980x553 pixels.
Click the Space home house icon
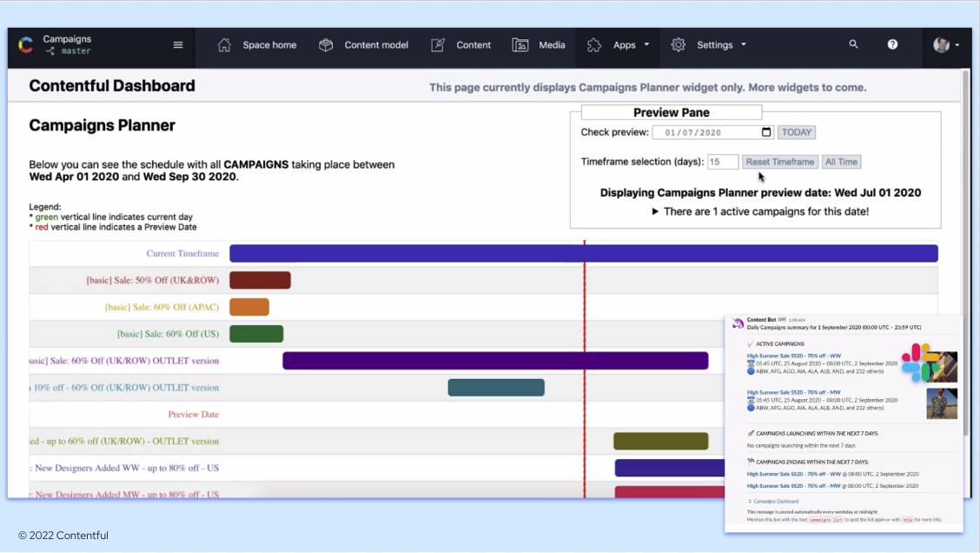click(x=224, y=45)
